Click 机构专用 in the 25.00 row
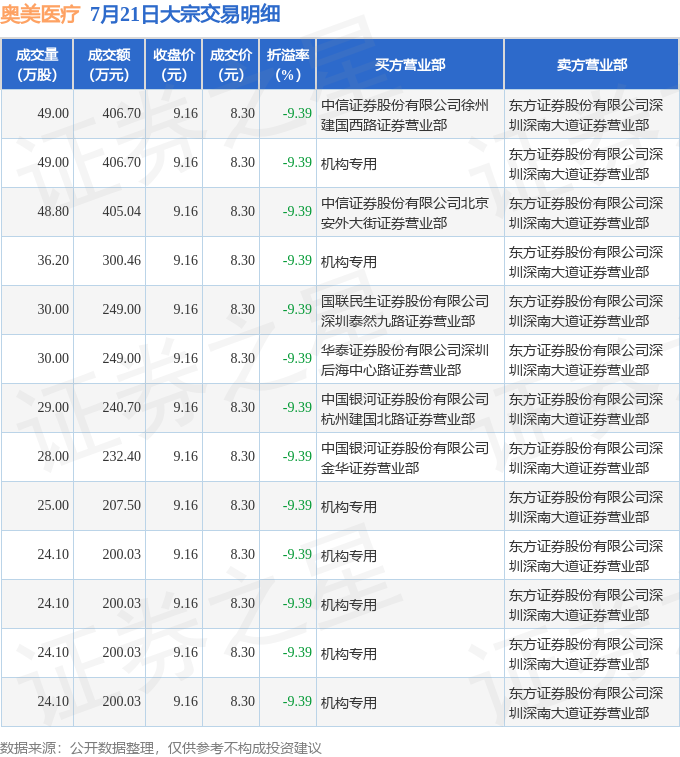This screenshot has height=757, width=680. [348, 507]
